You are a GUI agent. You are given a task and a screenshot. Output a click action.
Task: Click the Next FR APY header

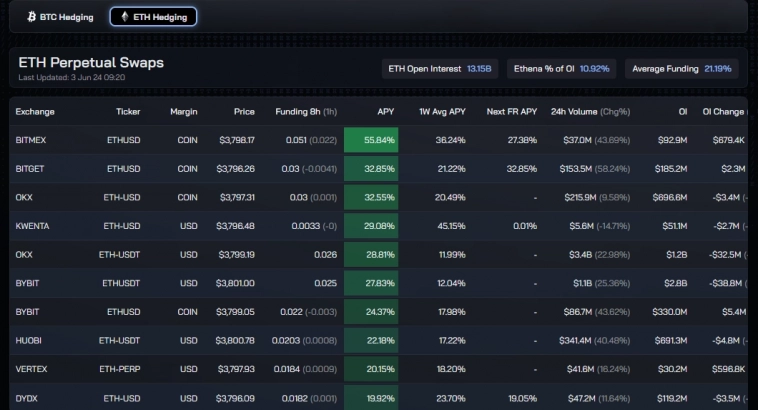click(511, 112)
